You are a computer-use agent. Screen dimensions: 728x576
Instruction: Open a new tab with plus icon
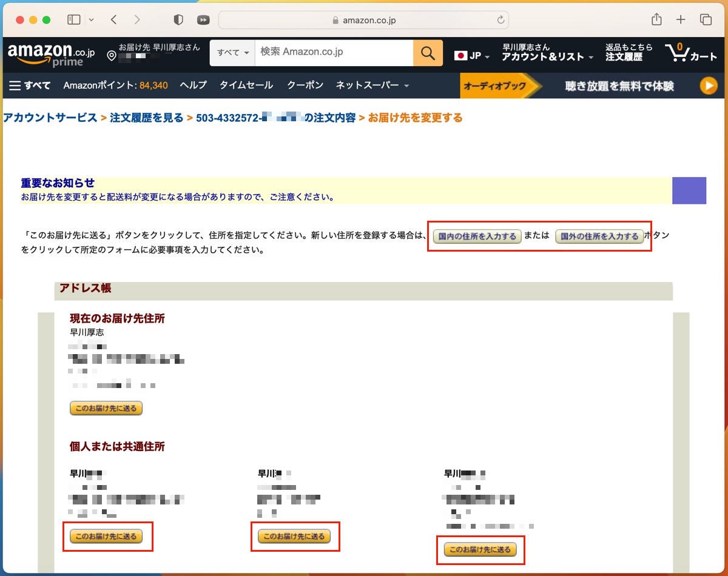point(681,20)
